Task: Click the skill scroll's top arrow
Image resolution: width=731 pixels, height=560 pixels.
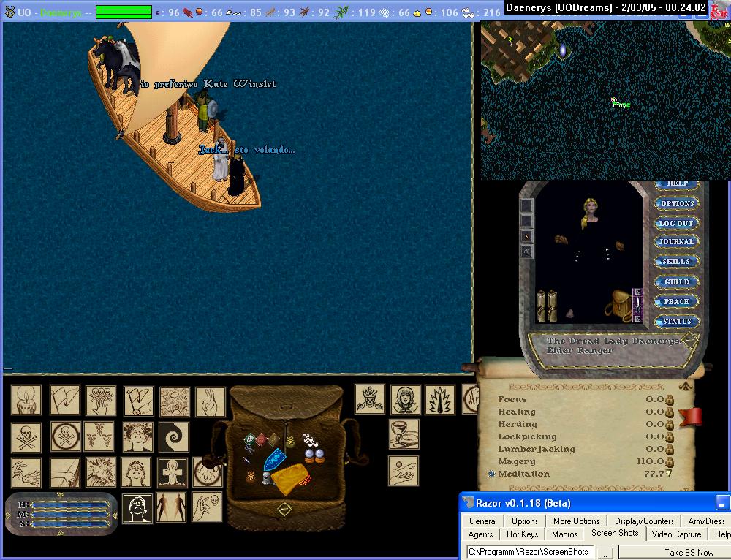Action: pyautogui.click(x=684, y=385)
